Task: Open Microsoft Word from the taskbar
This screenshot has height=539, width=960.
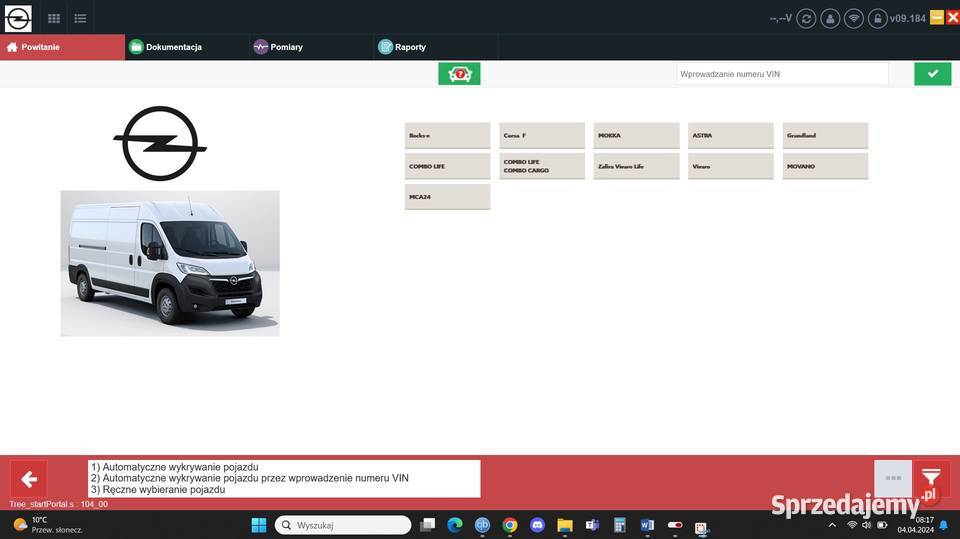Action: (647, 525)
